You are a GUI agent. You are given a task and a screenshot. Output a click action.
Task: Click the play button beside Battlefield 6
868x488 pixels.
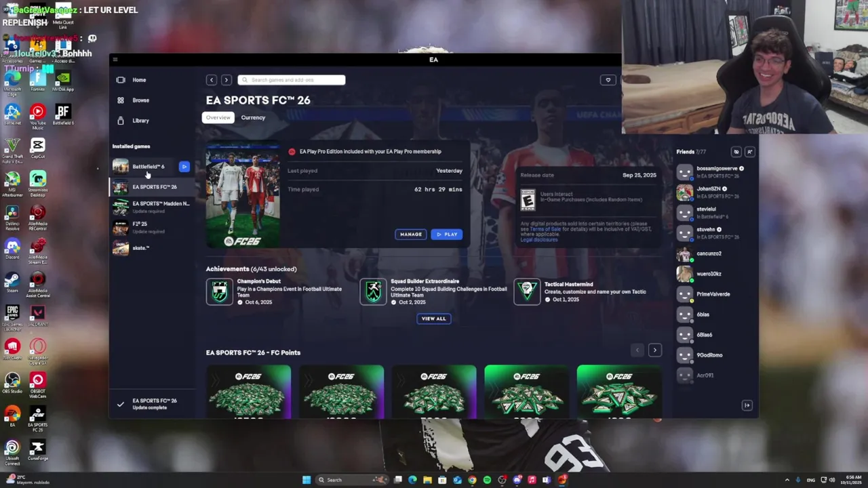click(184, 166)
